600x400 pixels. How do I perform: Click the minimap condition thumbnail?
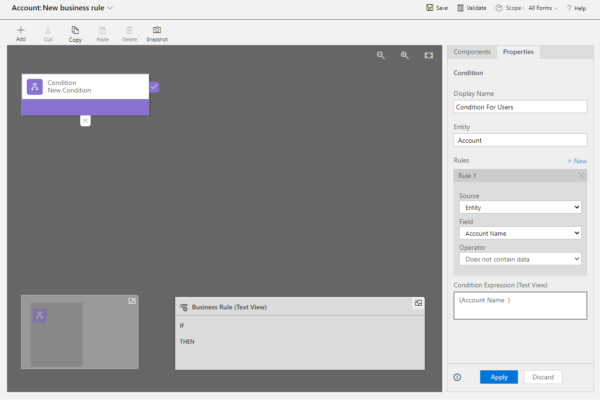coord(40,315)
